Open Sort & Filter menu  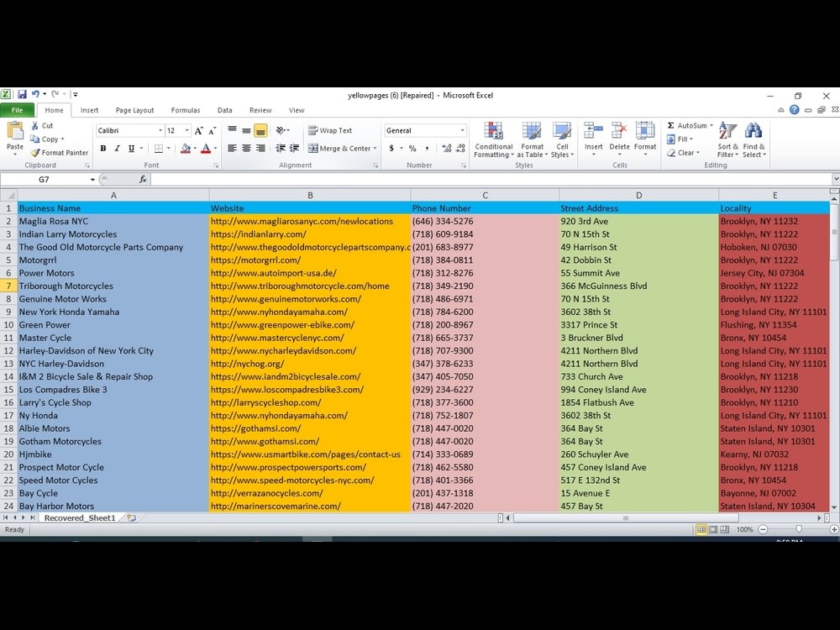[727, 139]
